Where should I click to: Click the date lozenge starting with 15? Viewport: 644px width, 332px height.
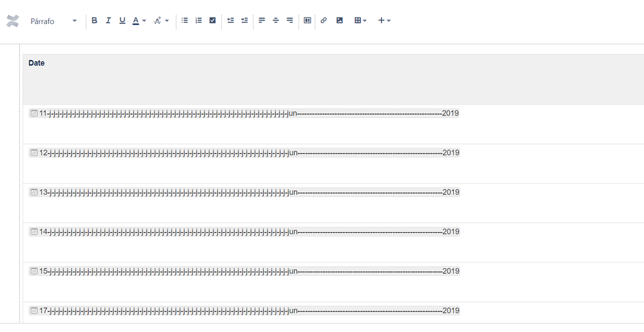(244, 271)
